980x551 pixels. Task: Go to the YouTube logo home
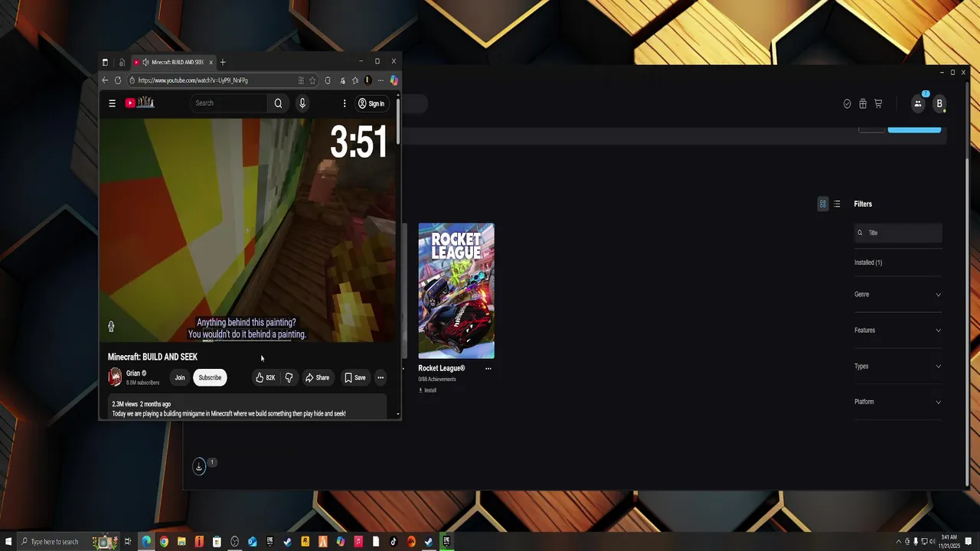pyautogui.click(x=140, y=103)
